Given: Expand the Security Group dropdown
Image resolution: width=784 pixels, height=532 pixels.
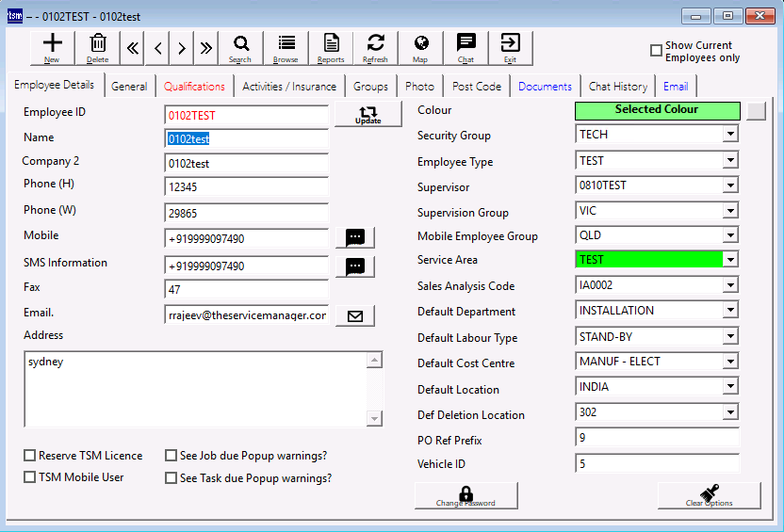Looking at the screenshot, I should 729,135.
